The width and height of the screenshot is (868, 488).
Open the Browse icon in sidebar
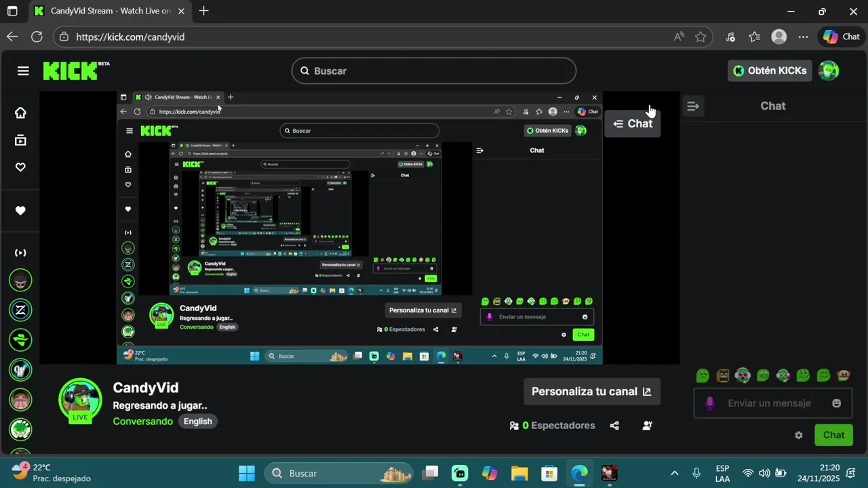(20, 140)
